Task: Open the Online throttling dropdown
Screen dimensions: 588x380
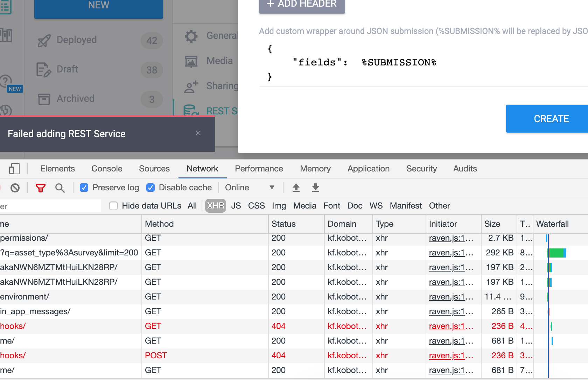Action: pos(250,188)
